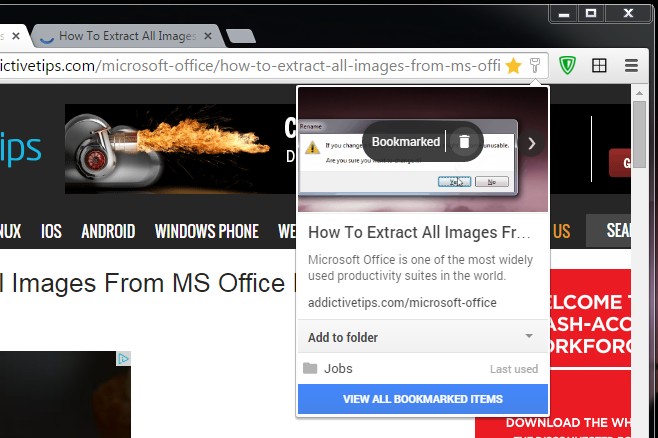The image size is (658, 438).
Task: Show next image with the right chevron
Action: coord(532,143)
